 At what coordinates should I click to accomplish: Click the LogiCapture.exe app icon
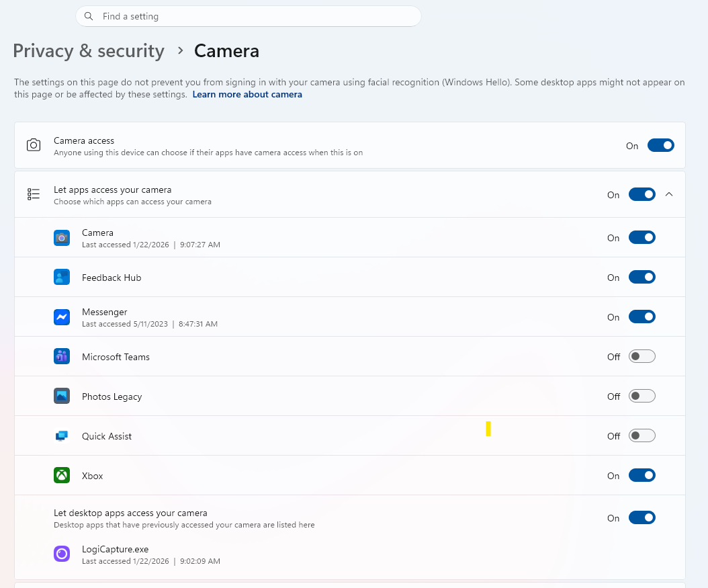pyautogui.click(x=62, y=554)
